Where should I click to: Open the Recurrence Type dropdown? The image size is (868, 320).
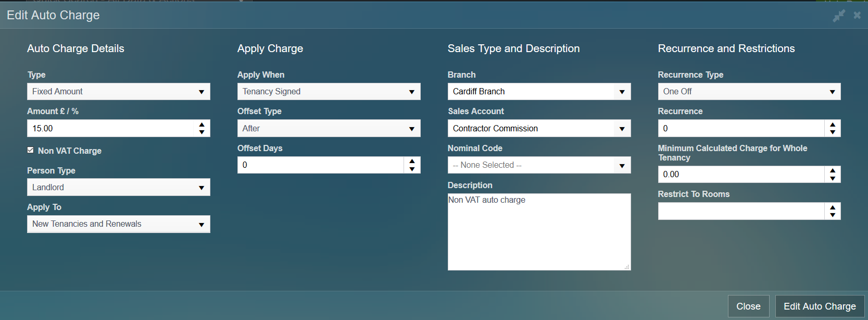749,92
